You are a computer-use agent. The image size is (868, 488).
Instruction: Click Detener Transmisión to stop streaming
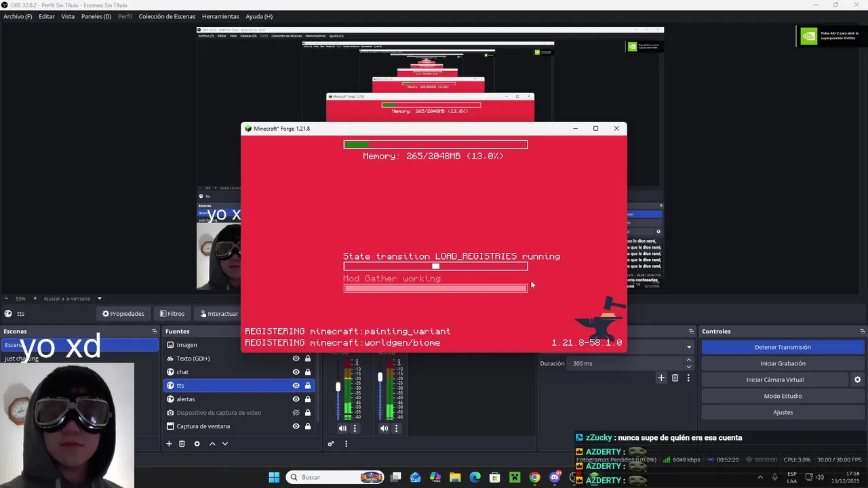coord(783,347)
